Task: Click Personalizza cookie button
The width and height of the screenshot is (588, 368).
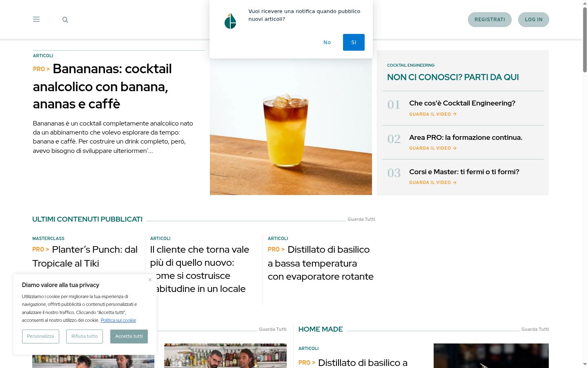Action: pos(40,337)
